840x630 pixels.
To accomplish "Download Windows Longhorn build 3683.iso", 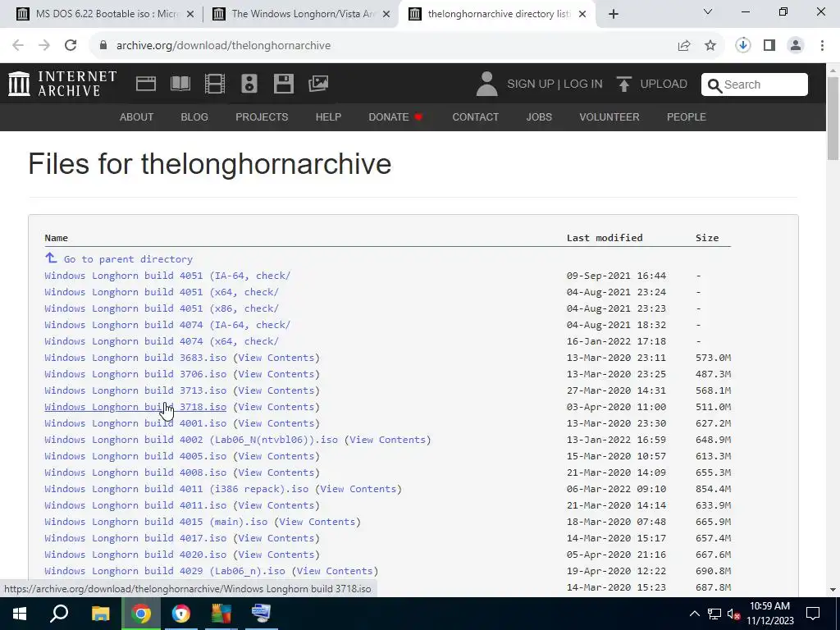I will (x=135, y=358).
